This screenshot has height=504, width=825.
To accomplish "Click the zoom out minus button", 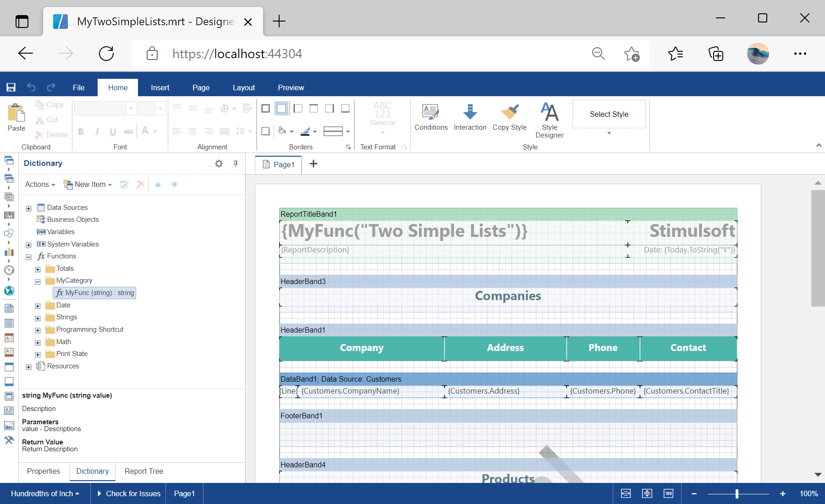I will (694, 493).
